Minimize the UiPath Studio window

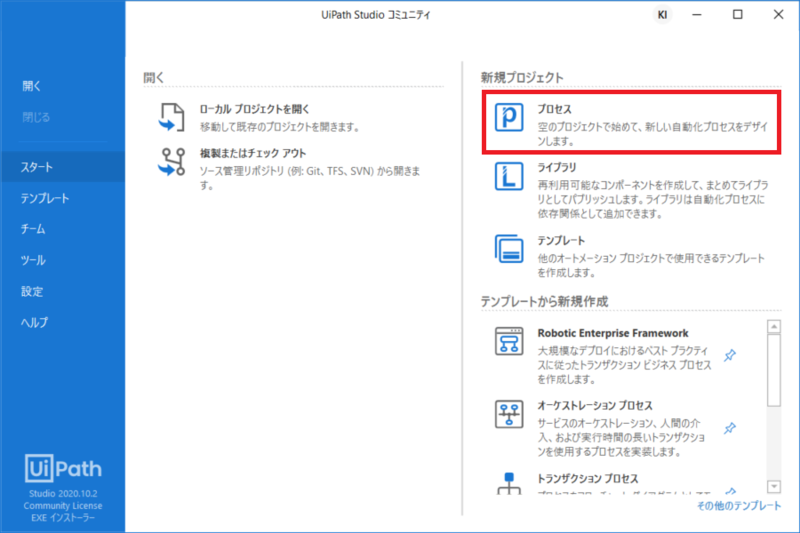pos(696,15)
